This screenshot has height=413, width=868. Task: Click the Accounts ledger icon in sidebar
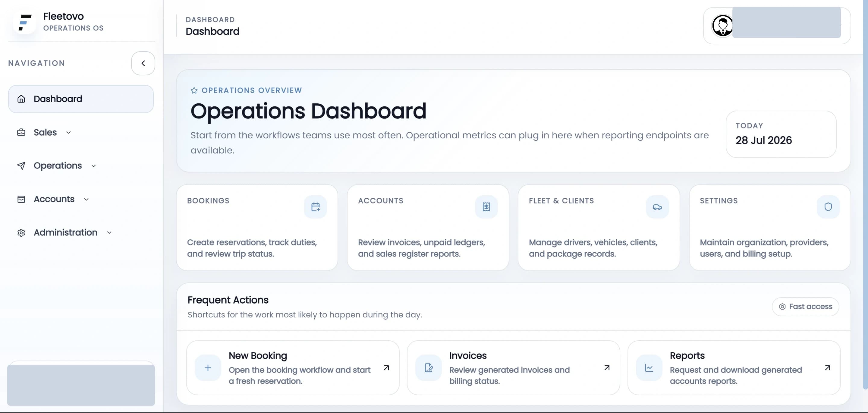point(21,199)
